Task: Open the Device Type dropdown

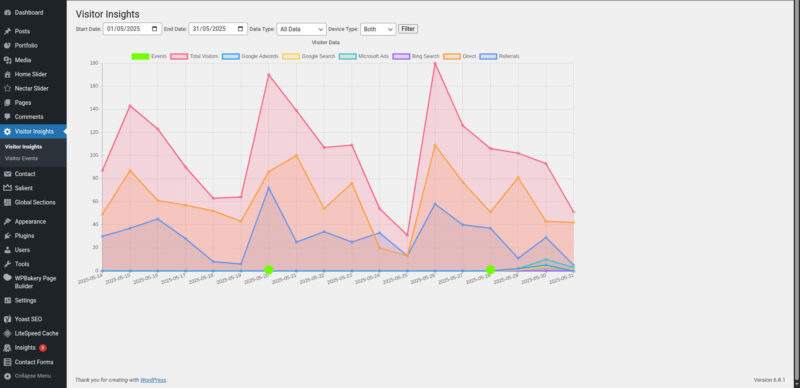Action: [378, 29]
